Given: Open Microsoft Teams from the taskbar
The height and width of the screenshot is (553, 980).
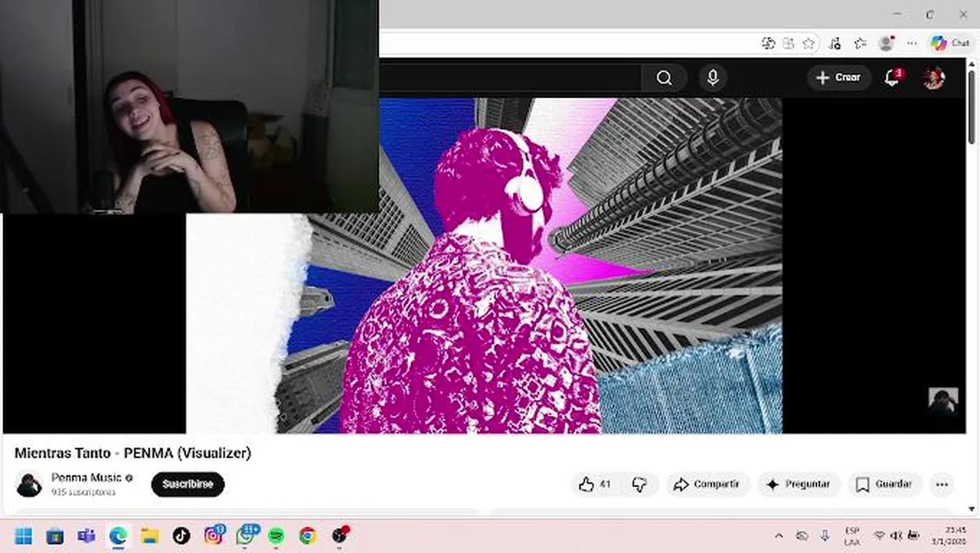Looking at the screenshot, I should (86, 535).
